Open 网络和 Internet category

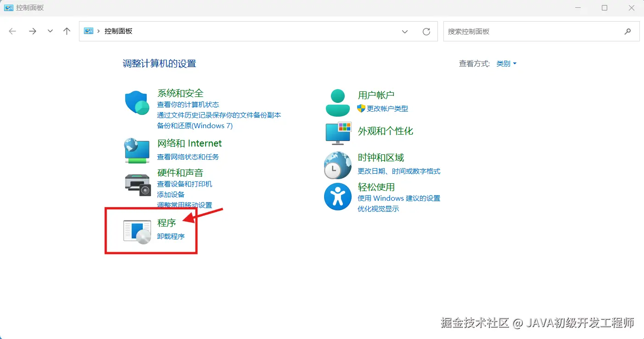coord(190,143)
